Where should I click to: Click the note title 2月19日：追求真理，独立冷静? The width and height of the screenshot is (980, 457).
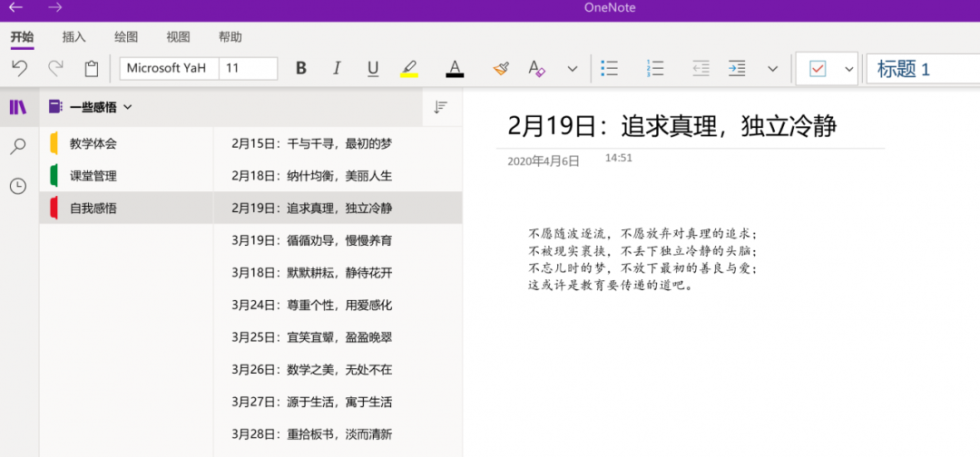[671, 126]
